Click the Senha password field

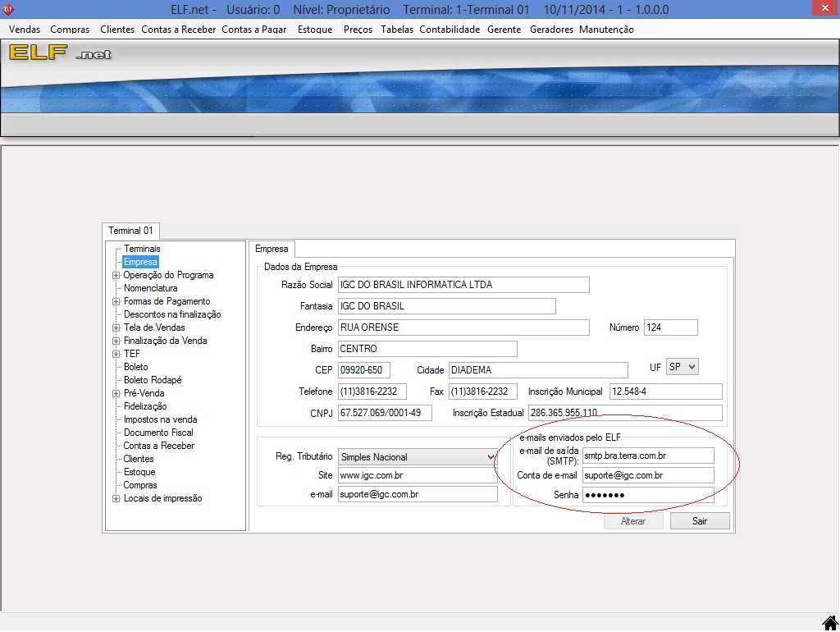point(648,495)
